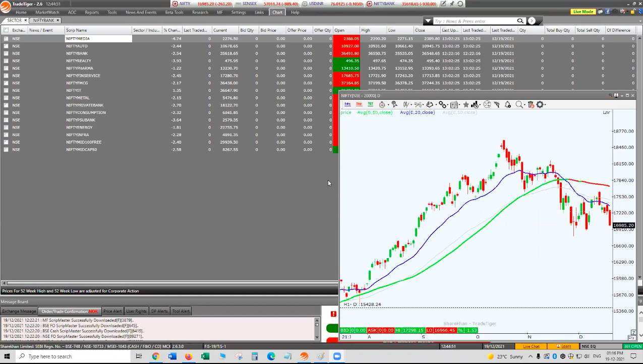Open the alert bell icon in chart toolbar
This screenshot has height=364, width=643.
point(507,104)
